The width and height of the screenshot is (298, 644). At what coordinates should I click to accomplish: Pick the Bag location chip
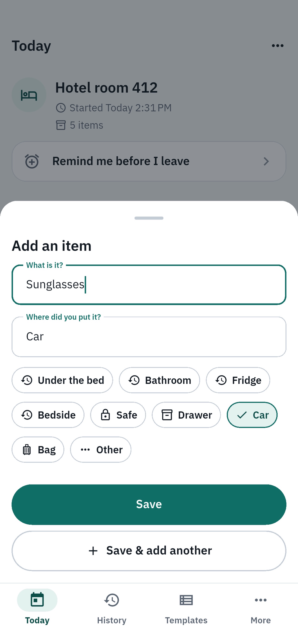38,450
